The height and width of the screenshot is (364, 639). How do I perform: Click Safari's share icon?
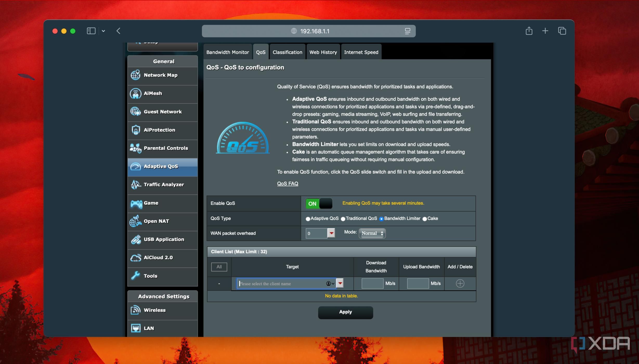(x=529, y=31)
